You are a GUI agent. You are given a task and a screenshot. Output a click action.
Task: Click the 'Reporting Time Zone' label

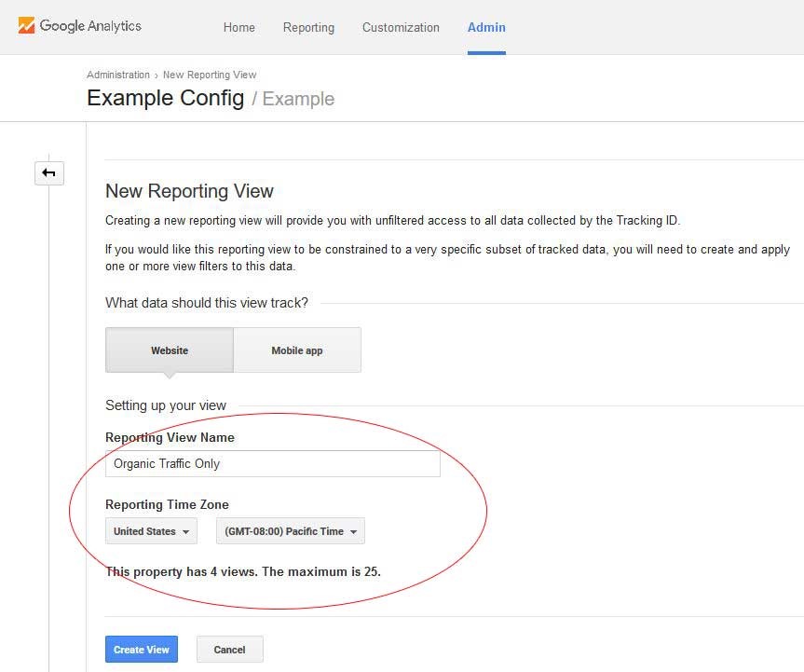point(167,504)
